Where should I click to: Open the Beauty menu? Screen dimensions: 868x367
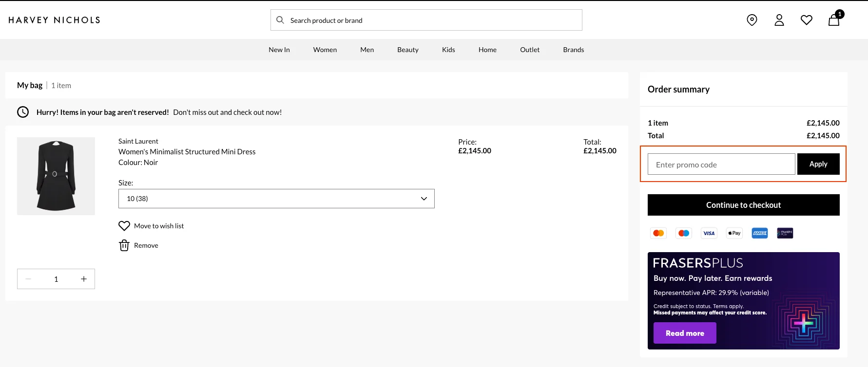(x=408, y=50)
